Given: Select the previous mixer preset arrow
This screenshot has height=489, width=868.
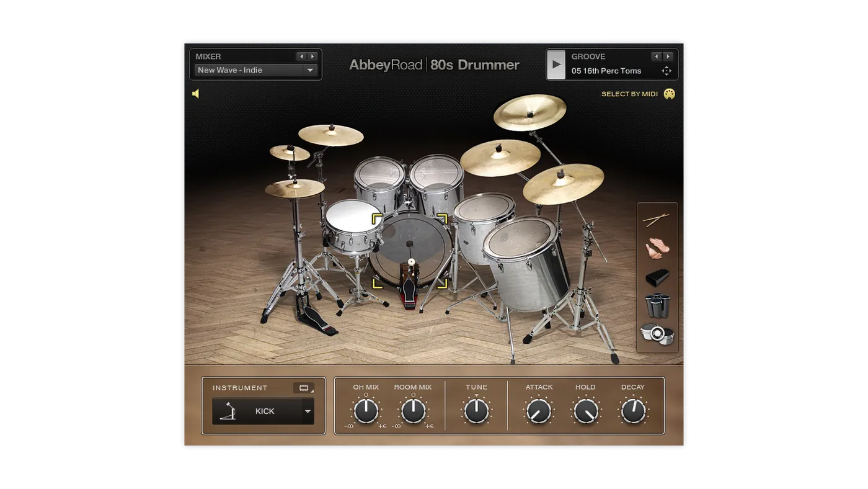Looking at the screenshot, I should coord(302,56).
